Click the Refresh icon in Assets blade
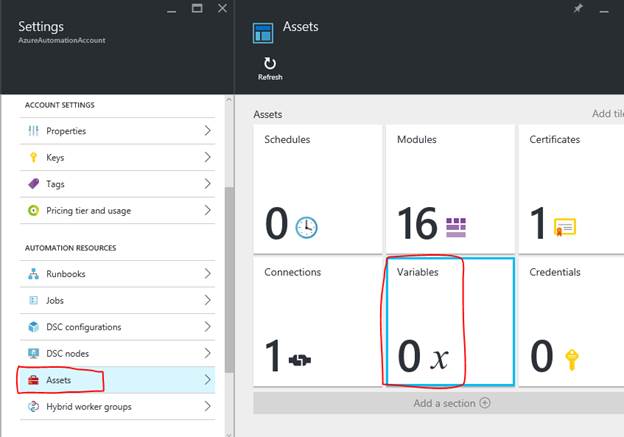Screen dimensions: 624x437 270,63
